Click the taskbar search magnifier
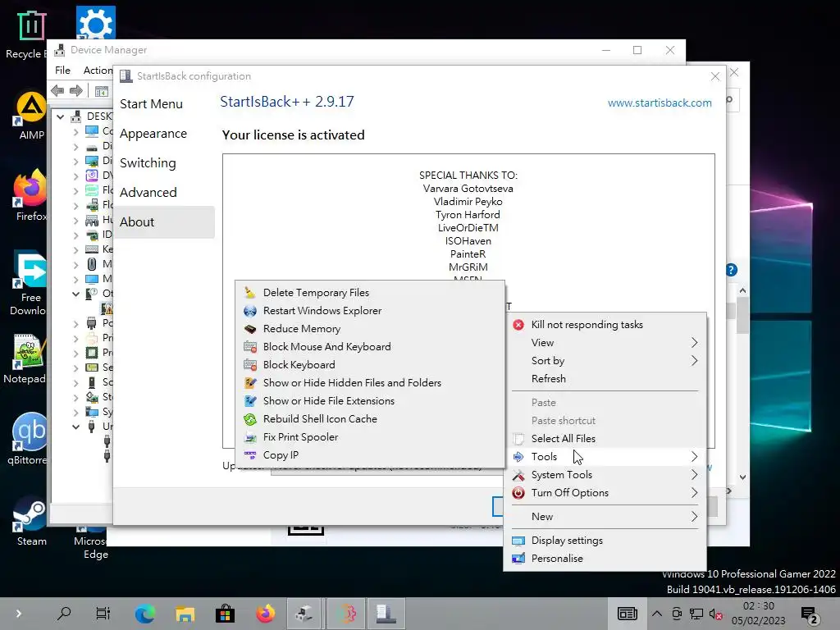This screenshot has width=840, height=630. coord(64,614)
